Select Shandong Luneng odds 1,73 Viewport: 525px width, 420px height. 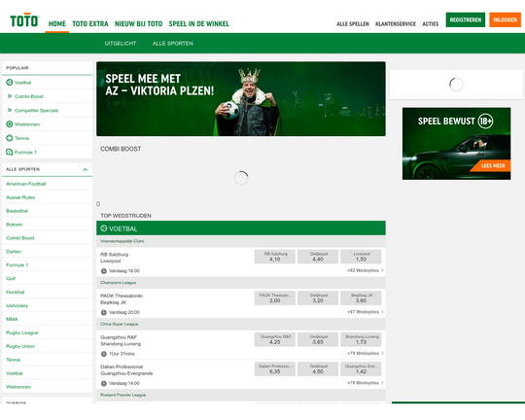tap(361, 339)
